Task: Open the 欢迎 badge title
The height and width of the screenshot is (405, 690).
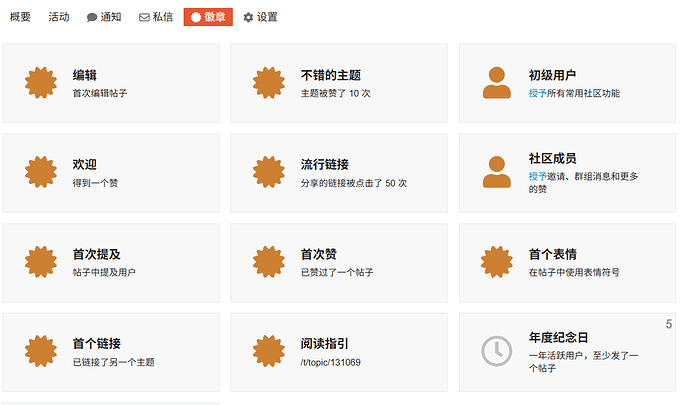Action: tap(84, 165)
